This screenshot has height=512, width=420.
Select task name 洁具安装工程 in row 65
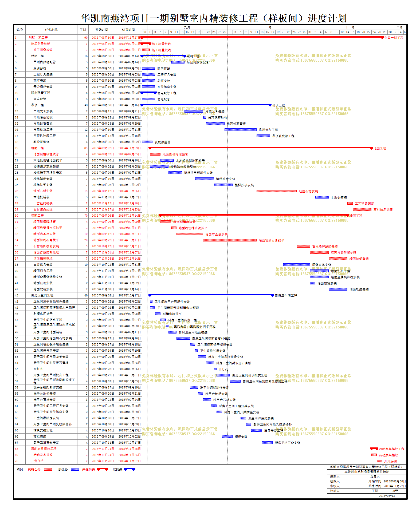click(43, 430)
